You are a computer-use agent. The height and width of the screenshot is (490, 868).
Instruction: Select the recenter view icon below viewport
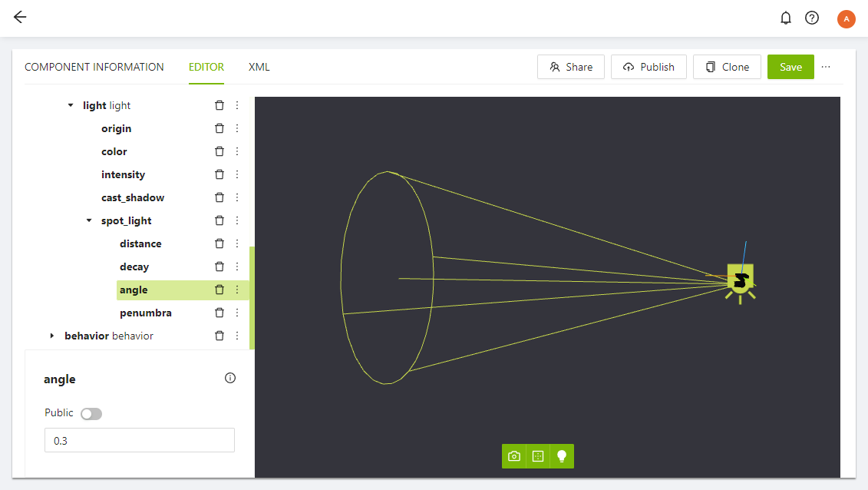pos(537,455)
